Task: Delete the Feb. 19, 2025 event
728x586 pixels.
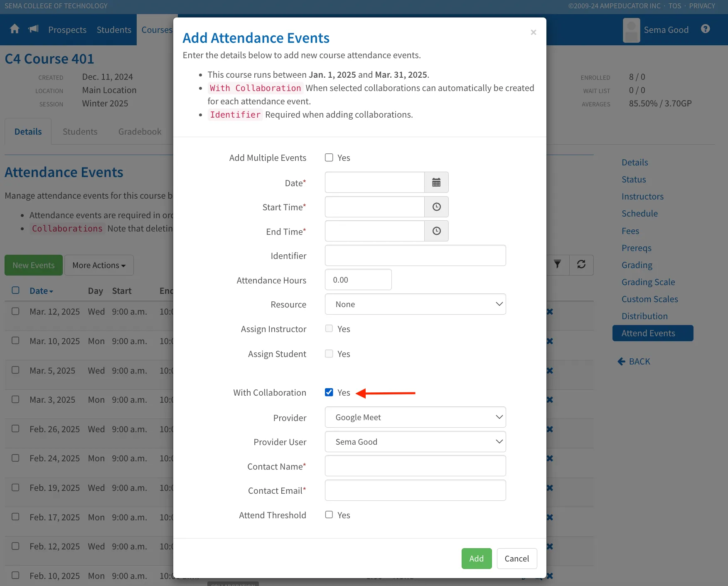Action: tap(550, 488)
